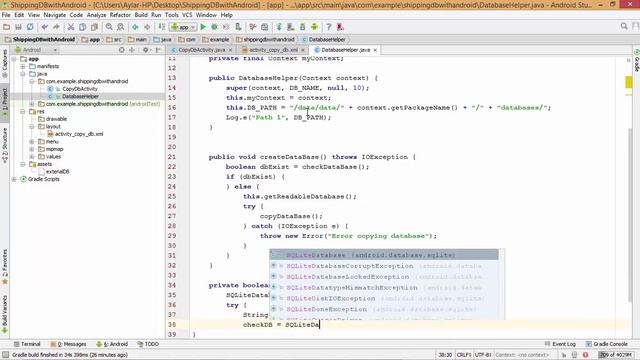Open the Android Device Monitor icon

314,27
